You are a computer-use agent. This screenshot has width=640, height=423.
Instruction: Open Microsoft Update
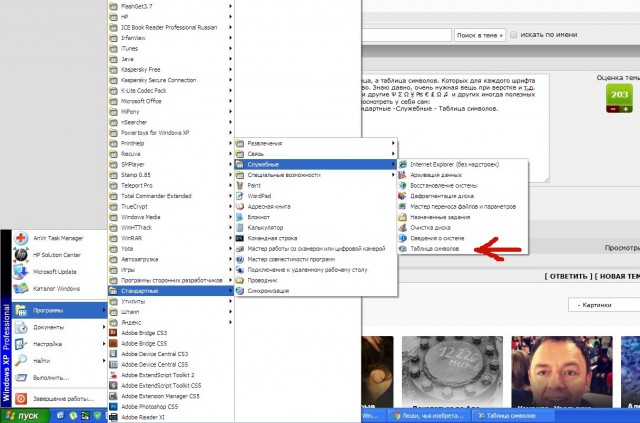pyautogui.click(x=59, y=272)
